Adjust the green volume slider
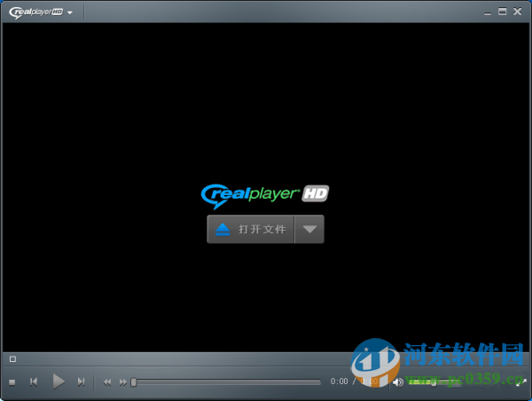 point(434,382)
